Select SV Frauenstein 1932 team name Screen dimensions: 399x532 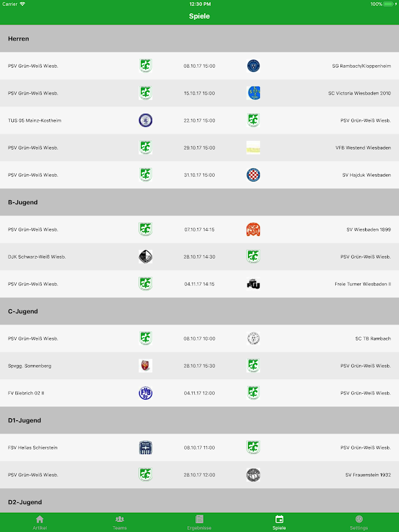pos(368,475)
